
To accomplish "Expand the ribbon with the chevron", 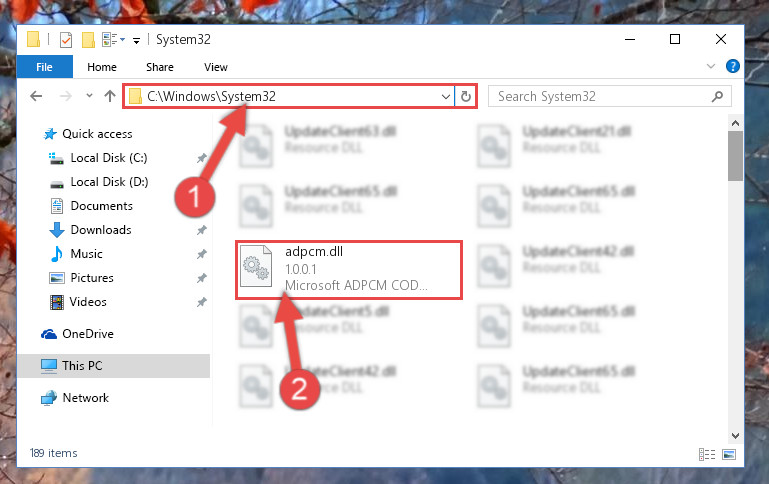I will [x=711, y=66].
